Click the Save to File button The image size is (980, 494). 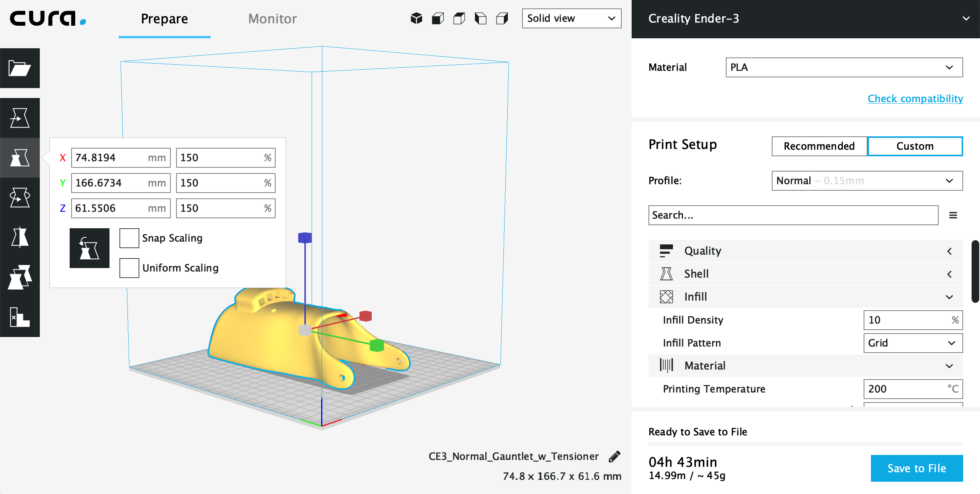(x=916, y=468)
